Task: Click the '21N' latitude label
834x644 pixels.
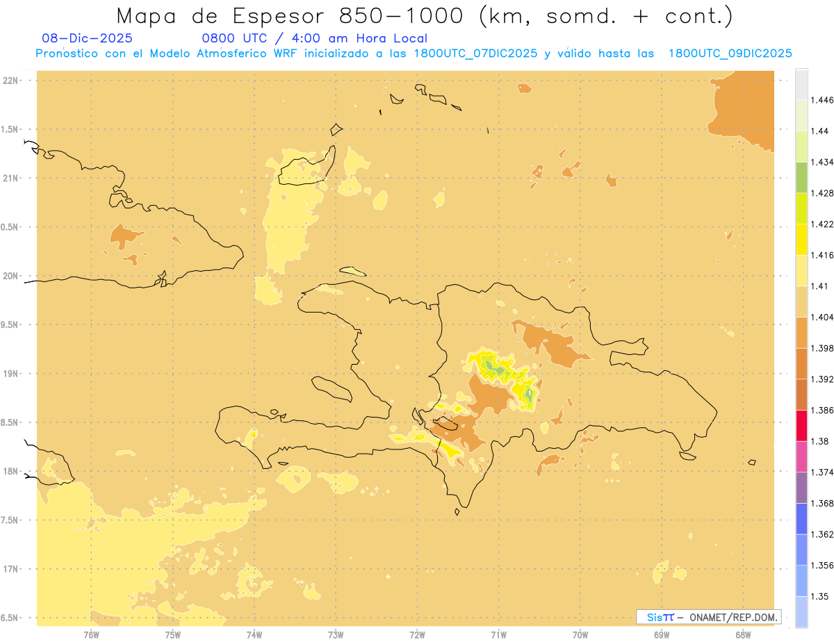Action: tap(12, 179)
